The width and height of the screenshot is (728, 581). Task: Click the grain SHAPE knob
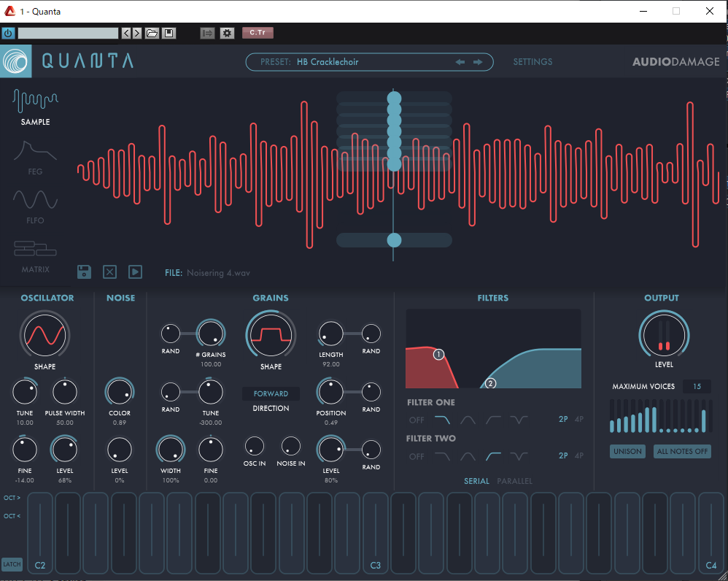tap(271, 335)
